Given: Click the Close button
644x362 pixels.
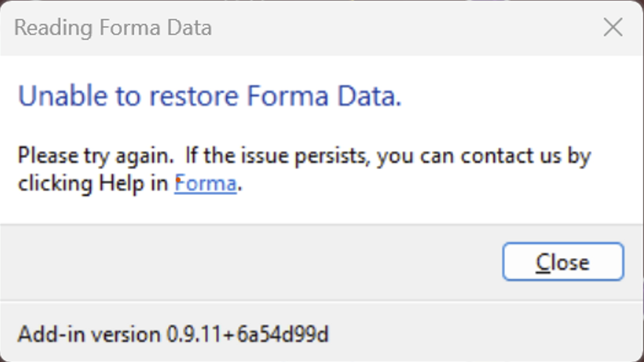Looking at the screenshot, I should pos(563,262).
